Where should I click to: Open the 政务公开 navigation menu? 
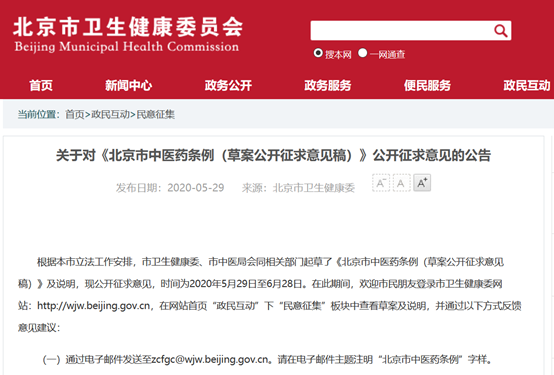[x=228, y=86]
